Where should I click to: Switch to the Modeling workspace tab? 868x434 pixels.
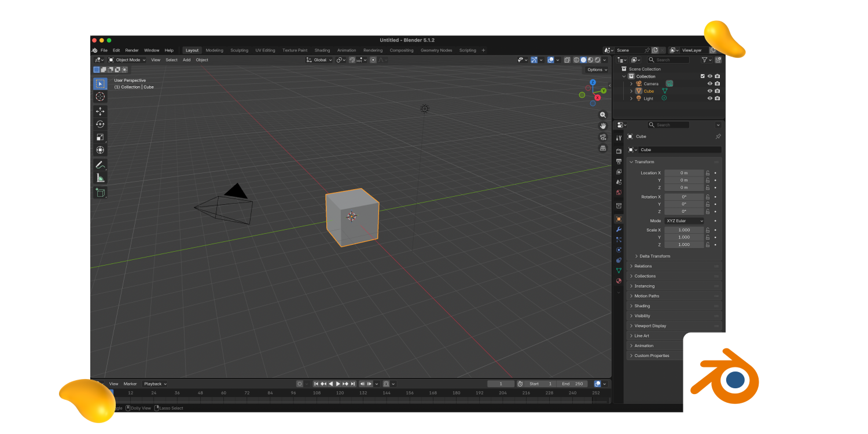click(214, 50)
